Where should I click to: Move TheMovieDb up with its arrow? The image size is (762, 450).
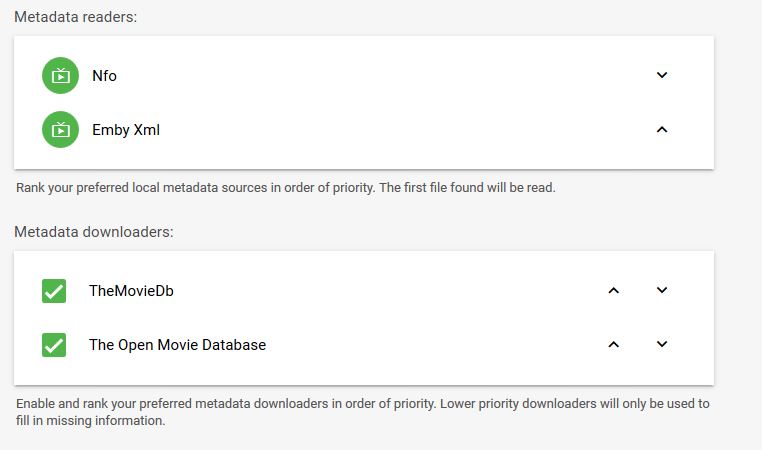pos(613,290)
